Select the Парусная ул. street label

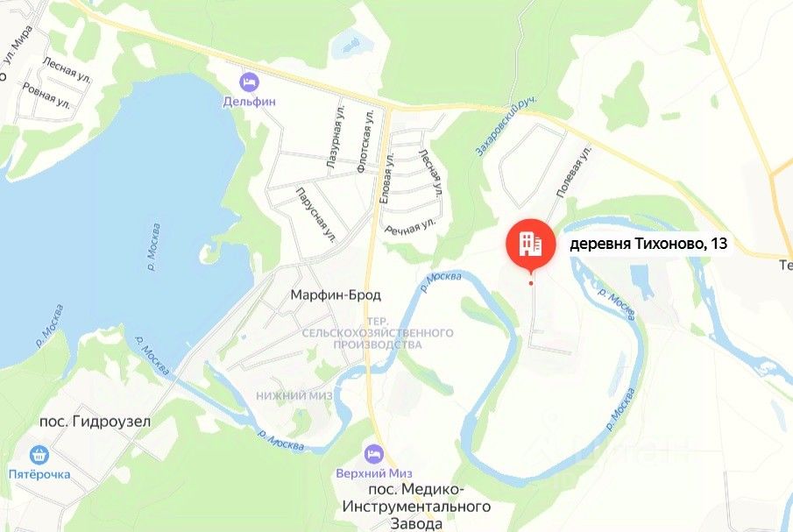316,216
